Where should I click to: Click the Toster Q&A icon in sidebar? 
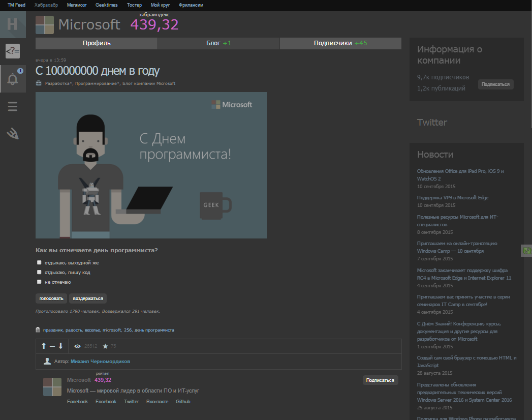[13, 51]
